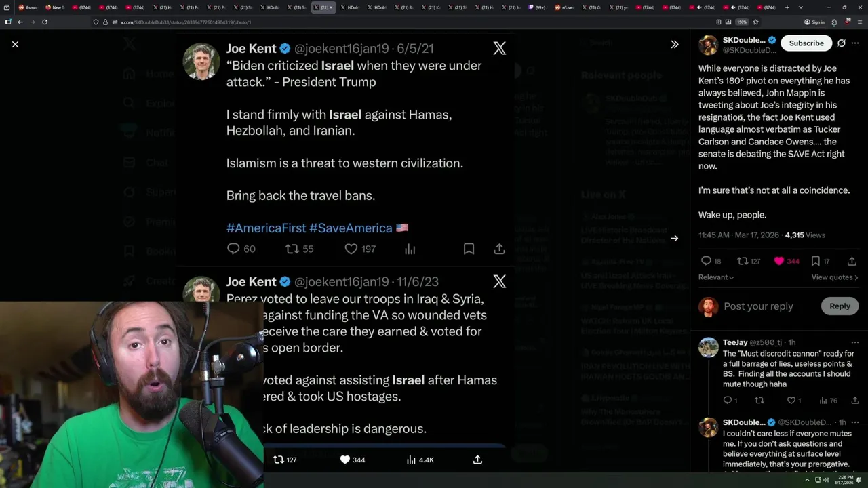Open replies via the comment icon with 18
The height and width of the screenshot is (488, 868).
coord(706,261)
